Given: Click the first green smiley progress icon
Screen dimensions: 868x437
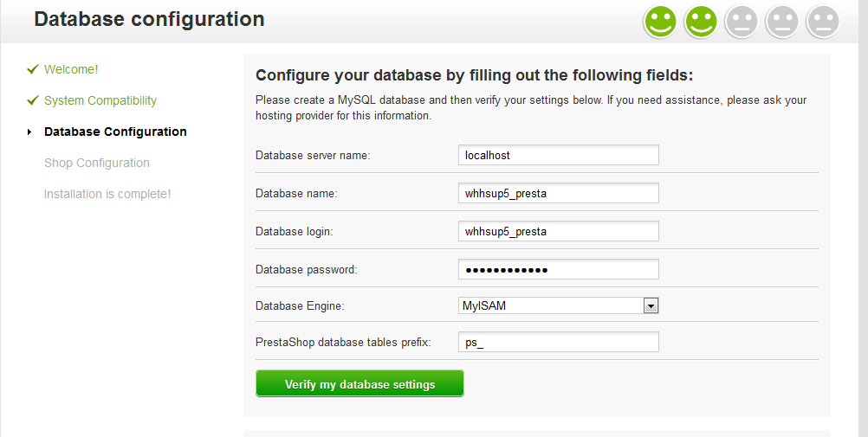Looking at the screenshot, I should coord(660,21).
